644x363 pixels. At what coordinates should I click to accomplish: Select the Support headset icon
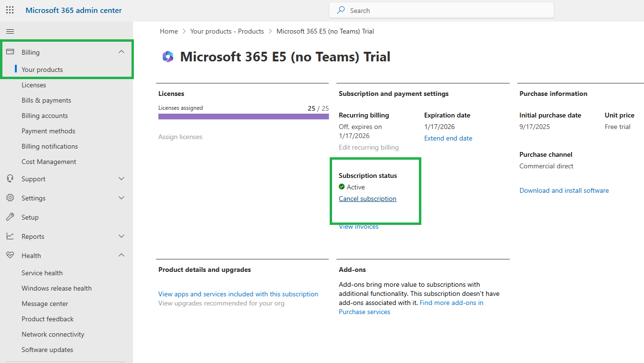pos(11,178)
